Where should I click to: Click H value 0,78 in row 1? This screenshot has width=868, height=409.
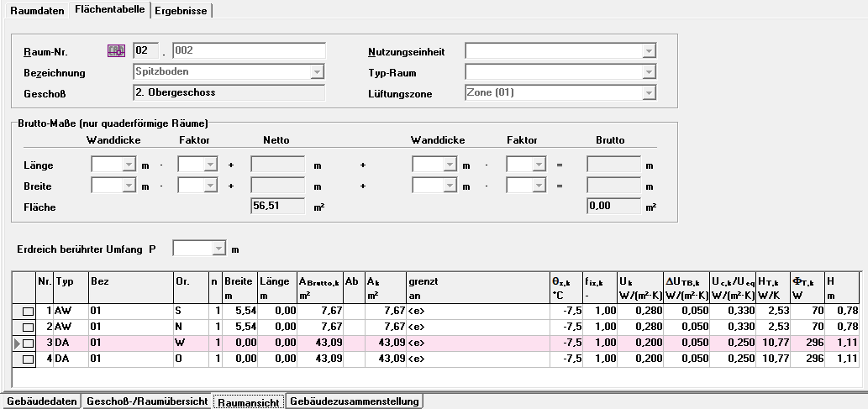(842, 312)
